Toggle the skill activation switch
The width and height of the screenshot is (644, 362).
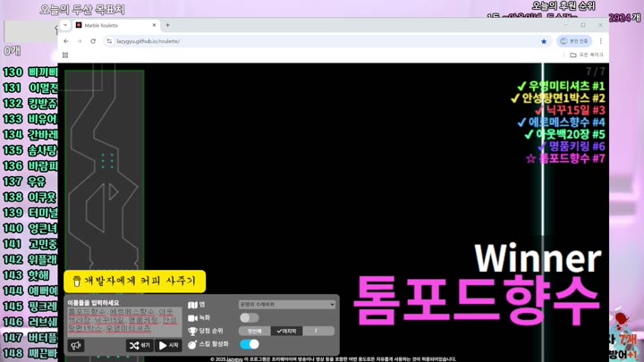250,344
